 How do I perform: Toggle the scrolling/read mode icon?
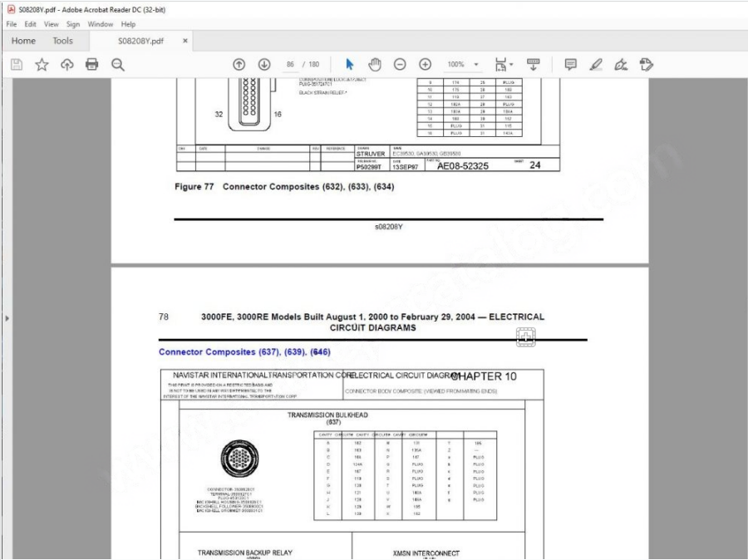tap(534, 65)
